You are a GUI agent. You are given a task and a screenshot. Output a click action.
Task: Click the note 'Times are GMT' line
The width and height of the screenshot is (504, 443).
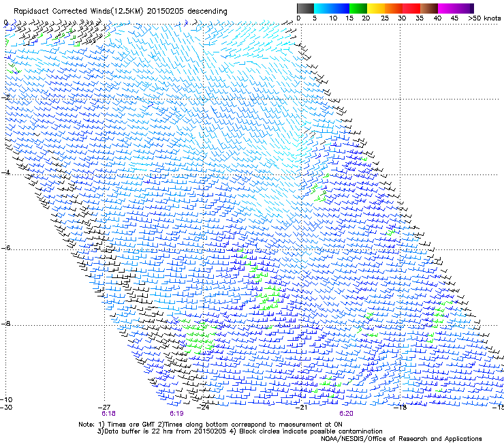pyautogui.click(x=210, y=425)
